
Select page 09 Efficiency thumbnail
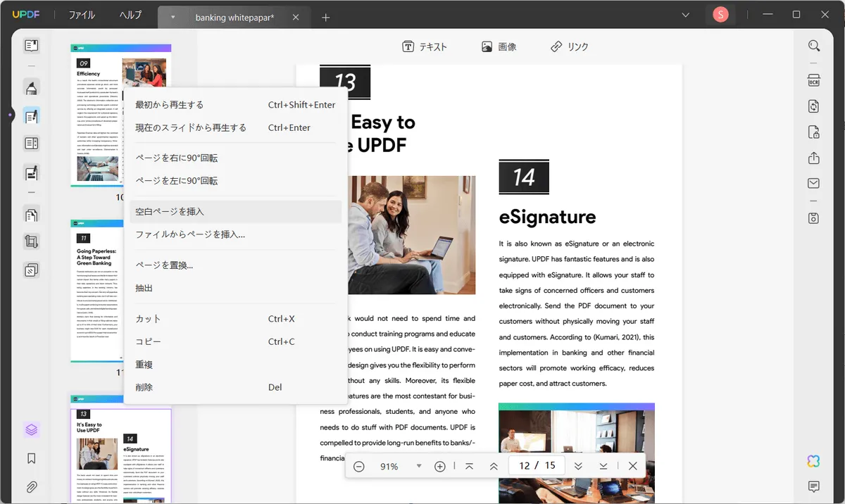pos(121,115)
